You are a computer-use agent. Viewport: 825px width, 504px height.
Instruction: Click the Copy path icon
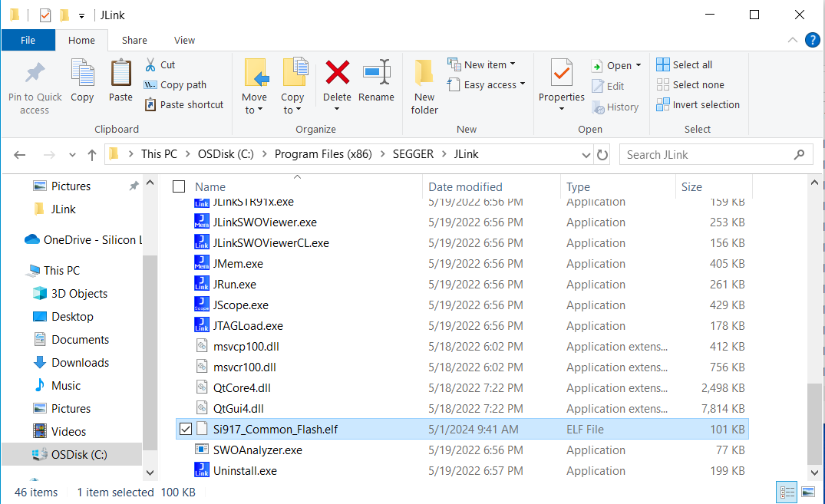tap(150, 84)
